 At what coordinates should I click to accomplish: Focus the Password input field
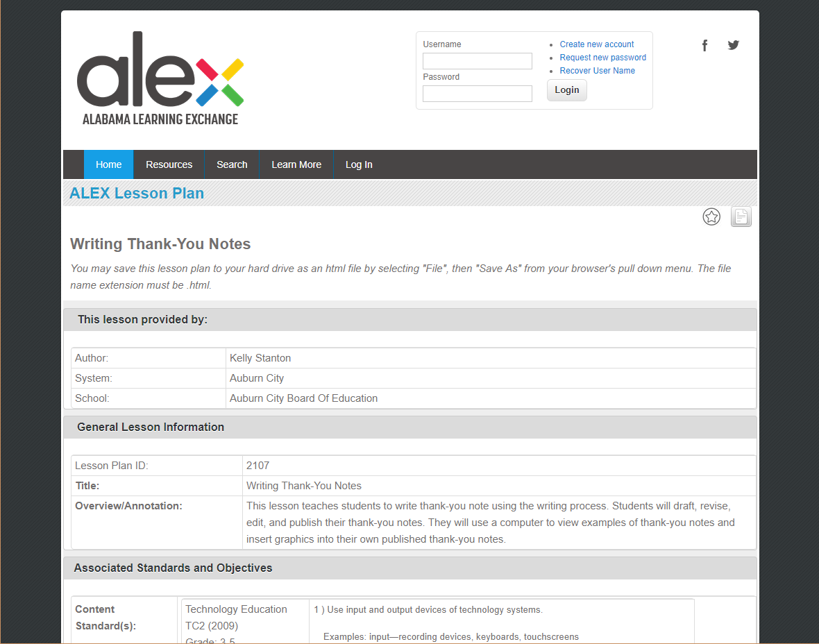[x=478, y=94]
